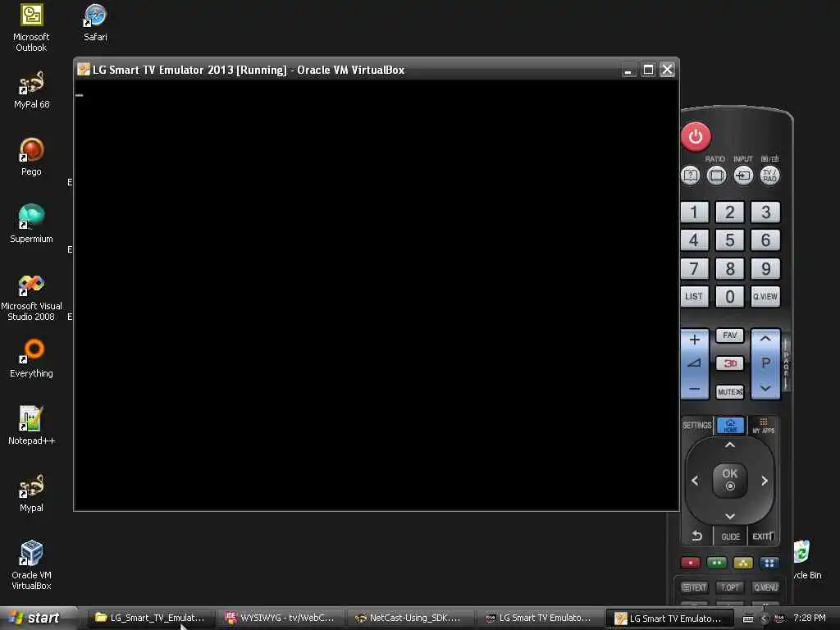Click number 1 on the remote keypad
The image size is (840, 630).
click(x=694, y=212)
